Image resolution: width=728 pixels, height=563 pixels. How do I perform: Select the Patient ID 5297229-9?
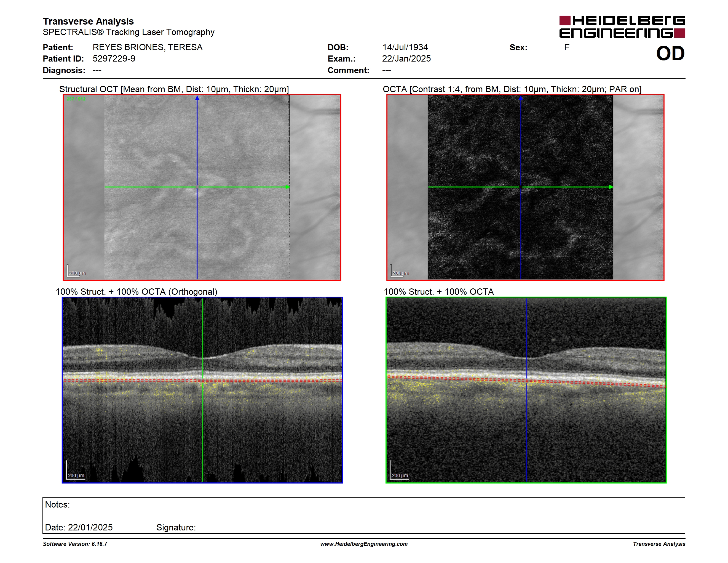114,59
